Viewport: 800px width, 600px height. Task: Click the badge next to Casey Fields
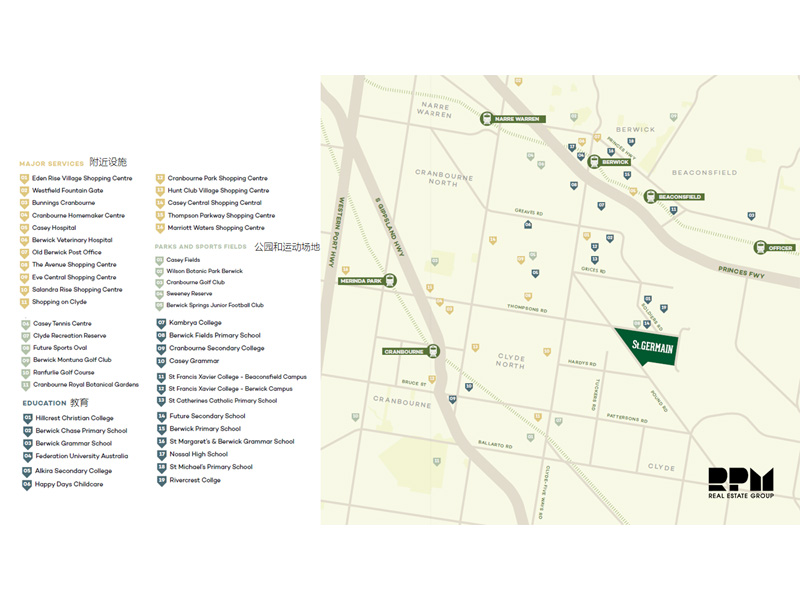point(159,260)
